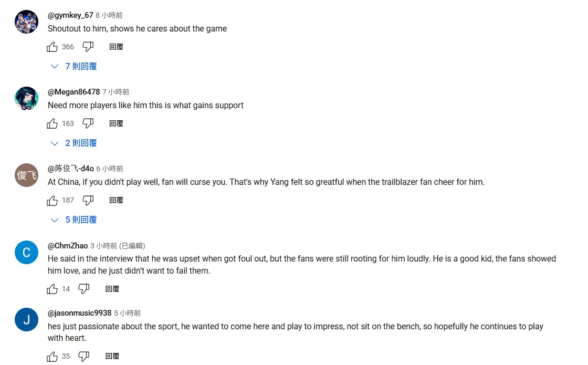Dislike the @Megan86478 comment
Screen dimensions: 588x365
[88, 123]
